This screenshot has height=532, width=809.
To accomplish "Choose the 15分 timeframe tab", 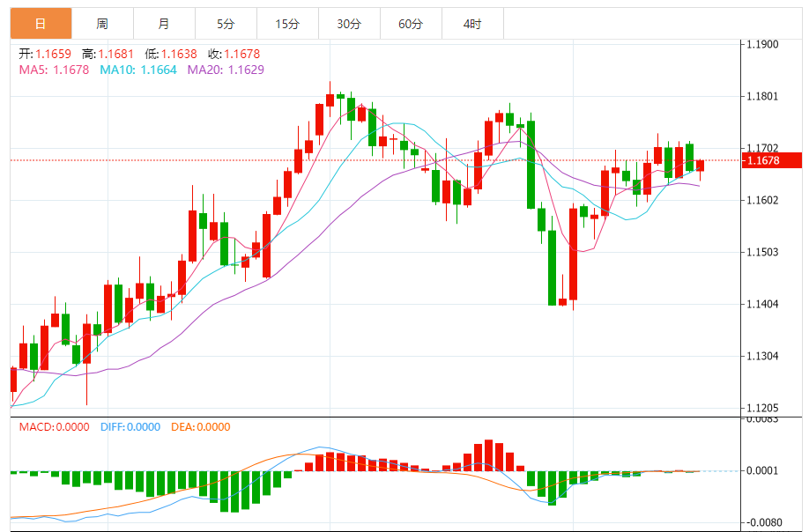I will tap(287, 24).
